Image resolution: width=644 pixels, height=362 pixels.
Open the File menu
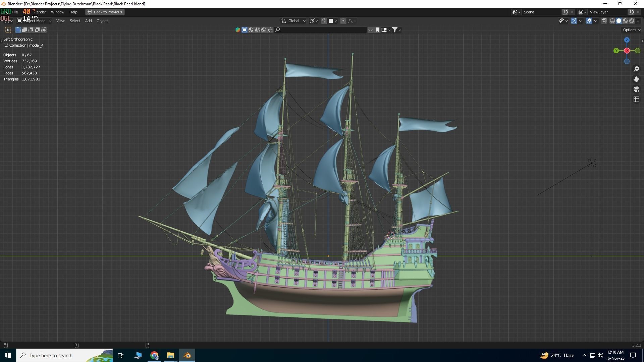tap(15, 12)
